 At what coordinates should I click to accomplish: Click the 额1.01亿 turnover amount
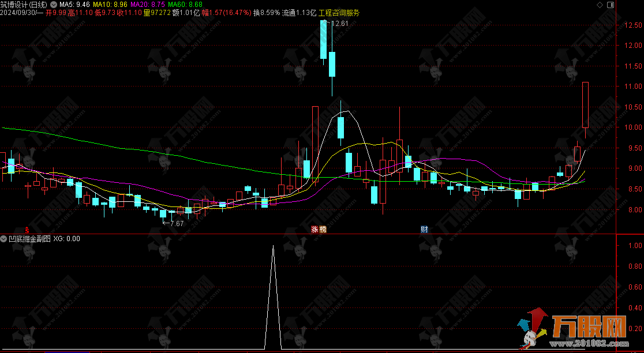[186, 13]
